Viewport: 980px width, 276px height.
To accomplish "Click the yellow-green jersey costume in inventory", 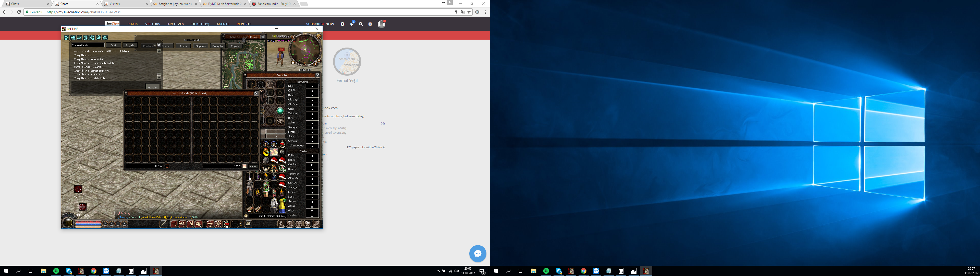I will click(282, 205).
